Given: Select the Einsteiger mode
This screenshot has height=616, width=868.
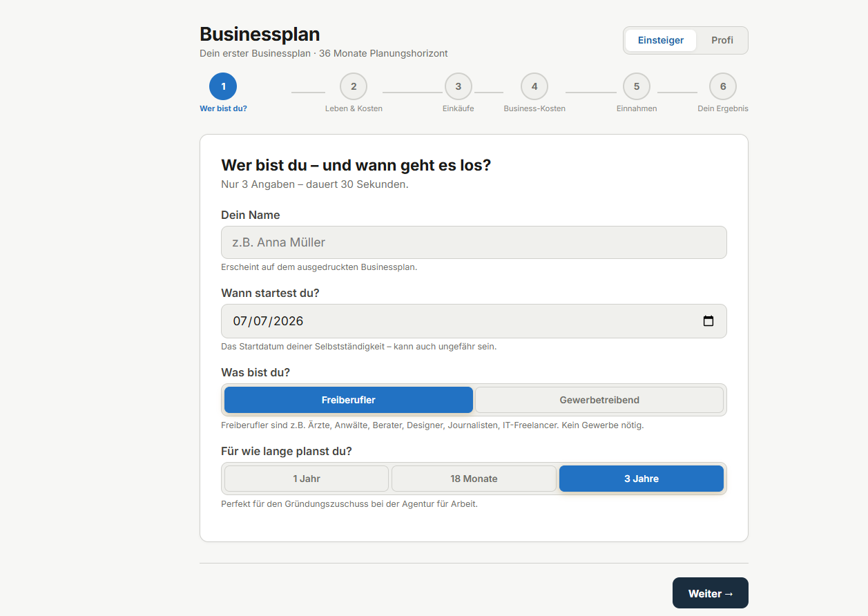Looking at the screenshot, I should click(x=661, y=40).
